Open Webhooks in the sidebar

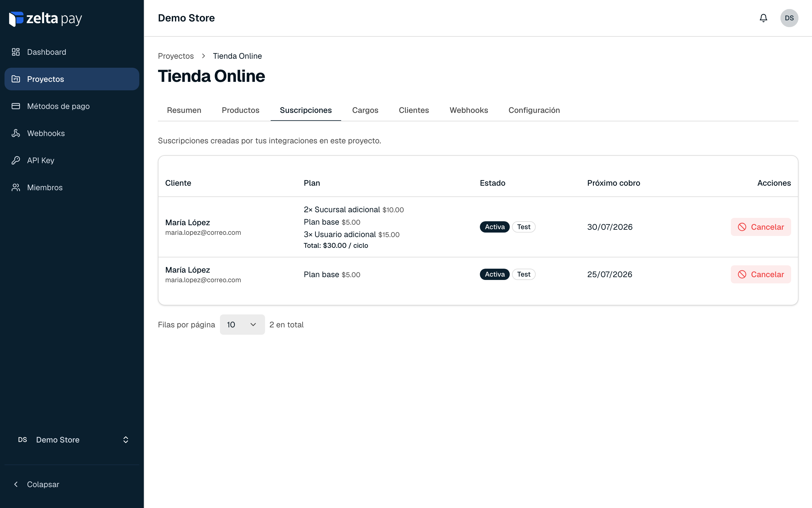point(72,133)
